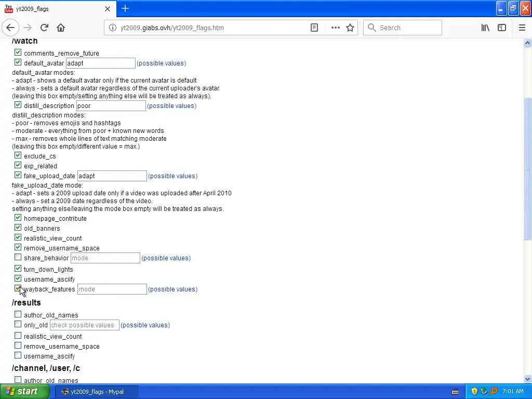532x399 pixels.
Task: Click distill_description mode text field
Action: tap(111, 106)
